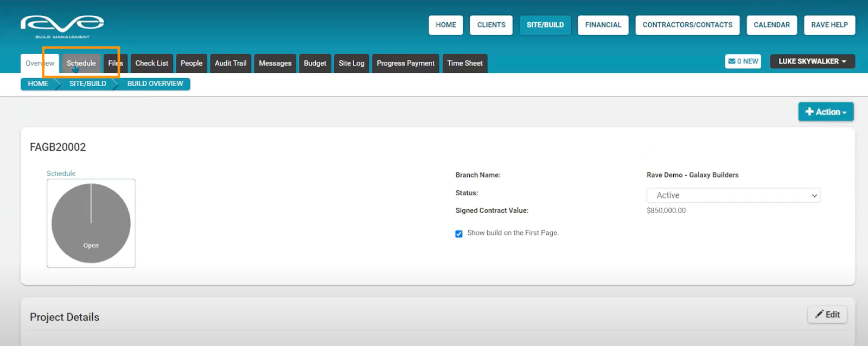The image size is (868, 346).
Task: Click the BUILD OVERVIEW breadcrumb
Action: pyautogui.click(x=155, y=84)
